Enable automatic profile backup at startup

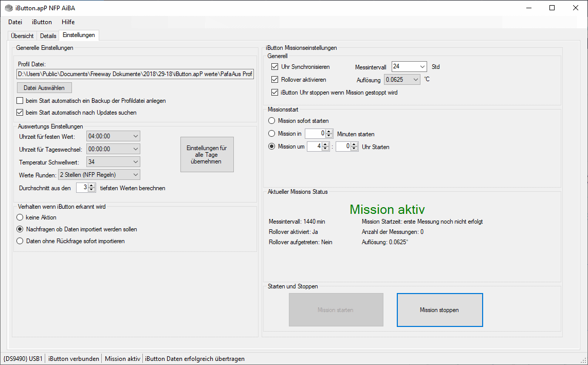tap(21, 101)
